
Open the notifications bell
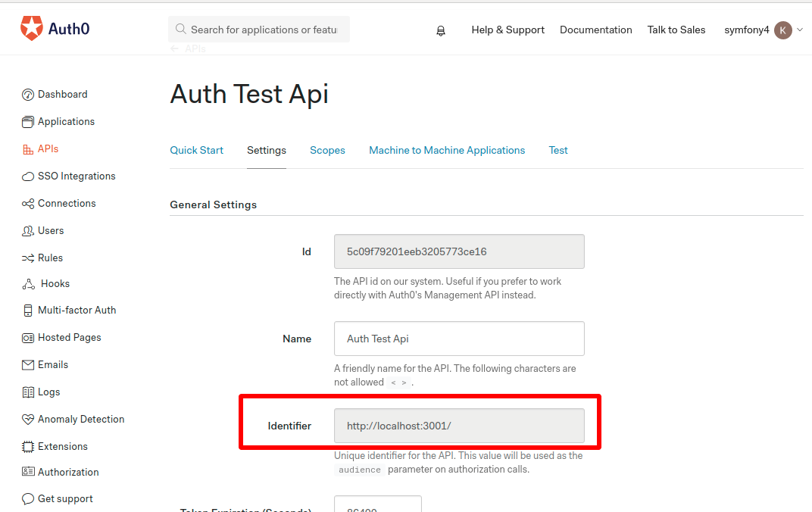pos(441,30)
